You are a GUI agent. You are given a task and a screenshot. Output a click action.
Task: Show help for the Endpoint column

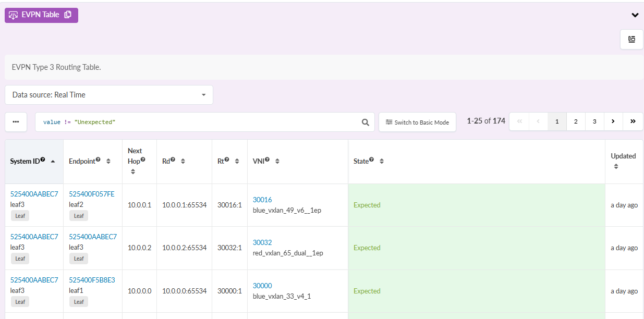[x=98, y=161]
